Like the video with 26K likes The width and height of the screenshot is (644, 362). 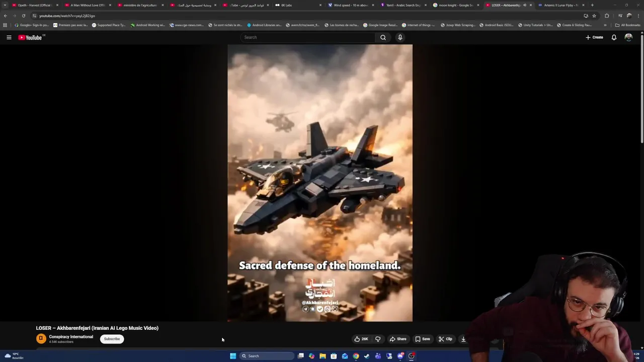click(361, 339)
